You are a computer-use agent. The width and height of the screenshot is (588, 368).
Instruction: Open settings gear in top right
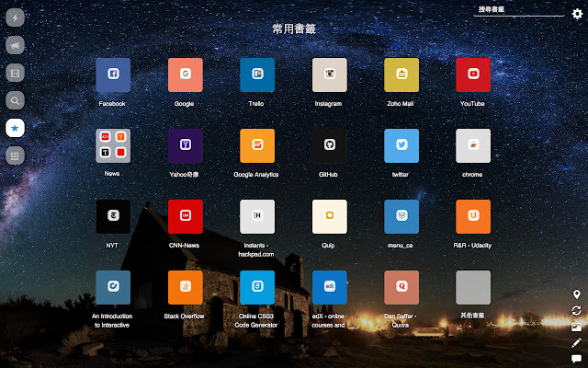tap(577, 13)
